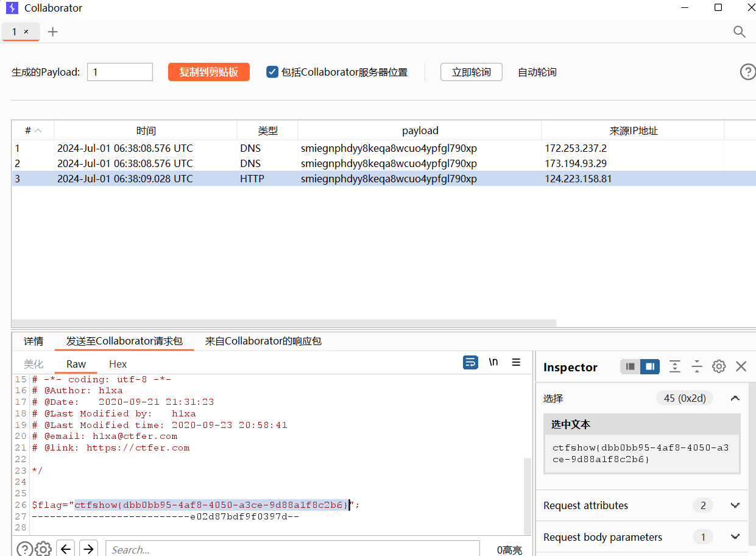This screenshot has width=756, height=556.
Task: Open the 来自Collaborator的响应包 tab
Action: [263, 341]
